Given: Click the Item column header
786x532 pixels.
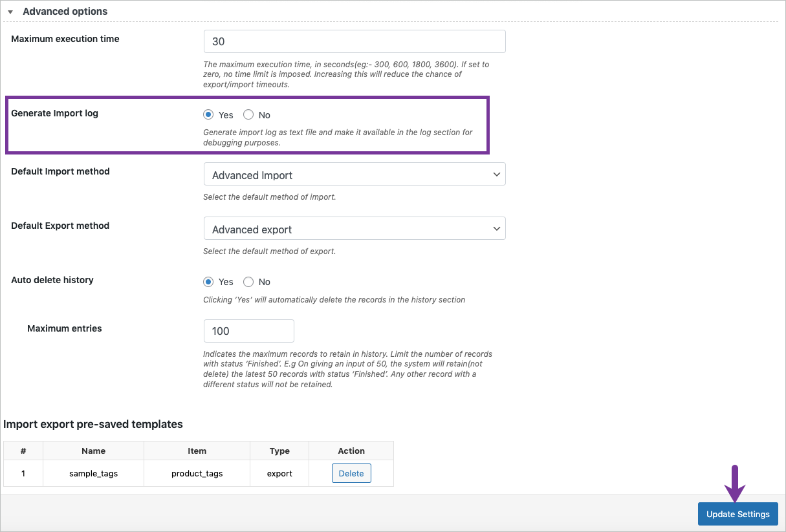Looking at the screenshot, I should pos(197,451).
